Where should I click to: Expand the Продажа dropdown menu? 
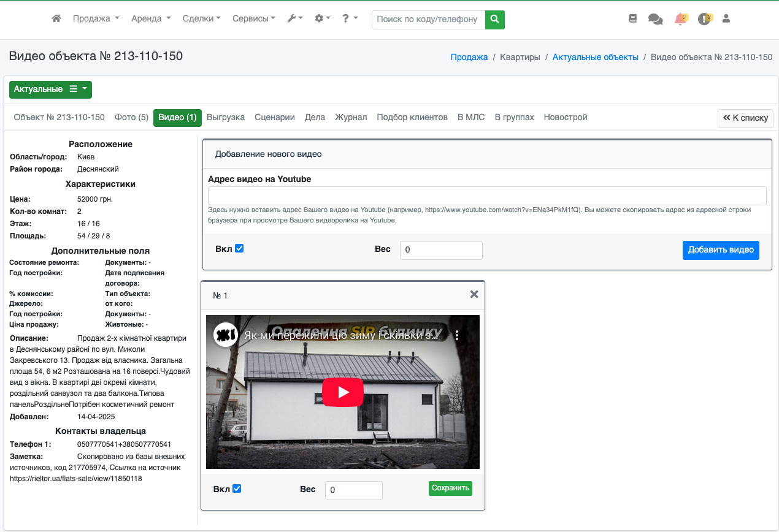[x=96, y=19]
